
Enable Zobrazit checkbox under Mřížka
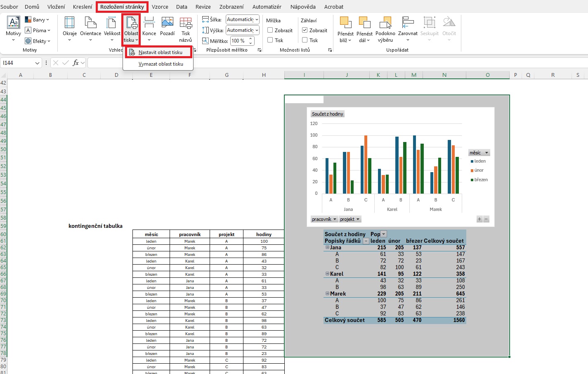point(270,30)
